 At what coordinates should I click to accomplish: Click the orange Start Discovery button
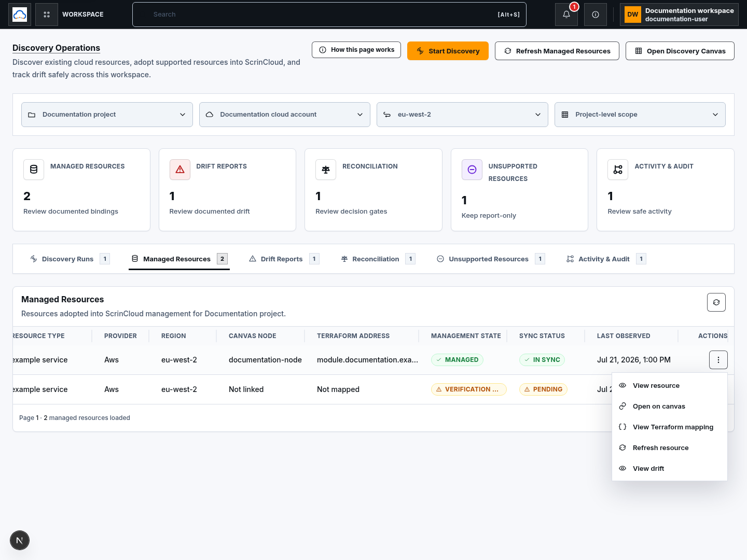448,51
